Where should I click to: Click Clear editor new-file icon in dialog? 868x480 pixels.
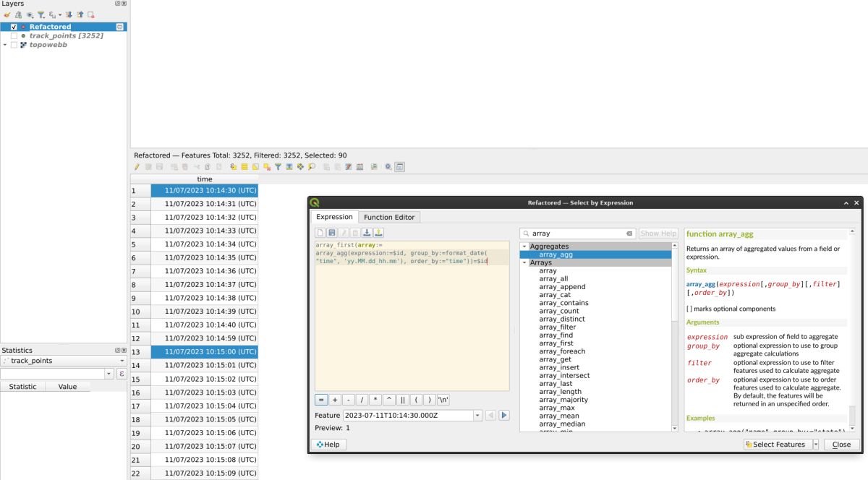point(320,233)
